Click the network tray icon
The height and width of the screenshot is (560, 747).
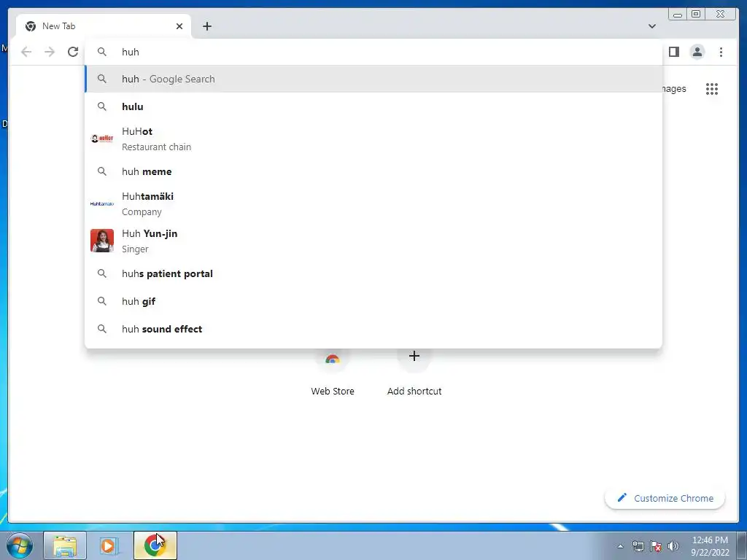click(x=638, y=546)
